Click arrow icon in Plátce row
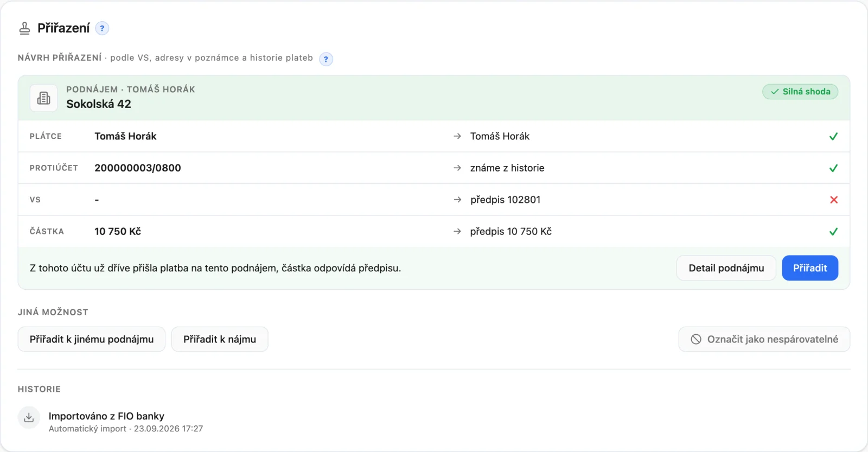This screenshot has height=452, width=868. click(457, 136)
